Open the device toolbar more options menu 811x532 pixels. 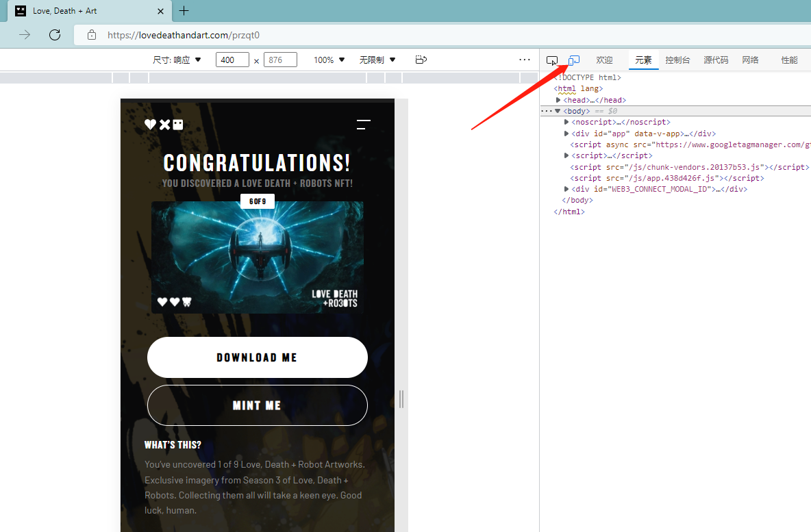tap(525, 60)
